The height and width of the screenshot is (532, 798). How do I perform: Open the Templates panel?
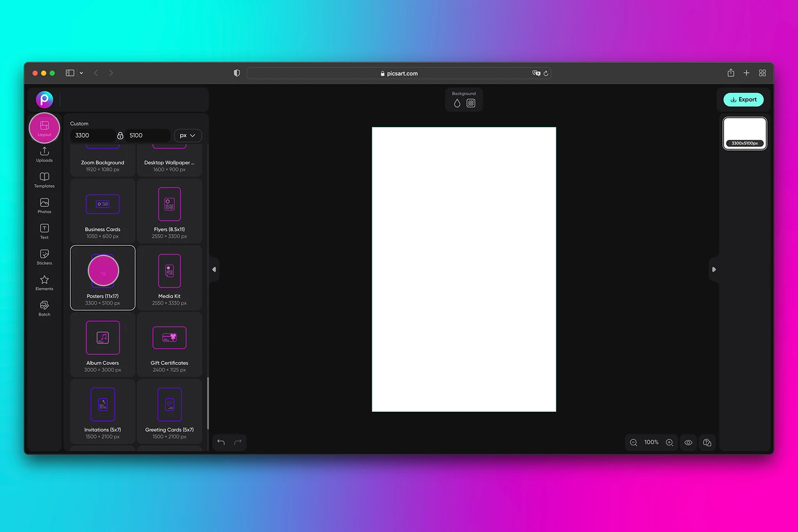(x=44, y=179)
